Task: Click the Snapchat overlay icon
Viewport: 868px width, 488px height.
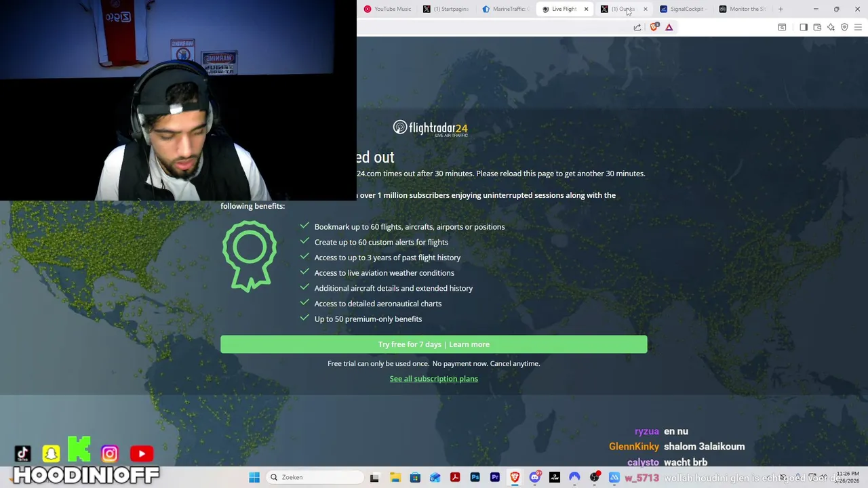Action: [51, 453]
